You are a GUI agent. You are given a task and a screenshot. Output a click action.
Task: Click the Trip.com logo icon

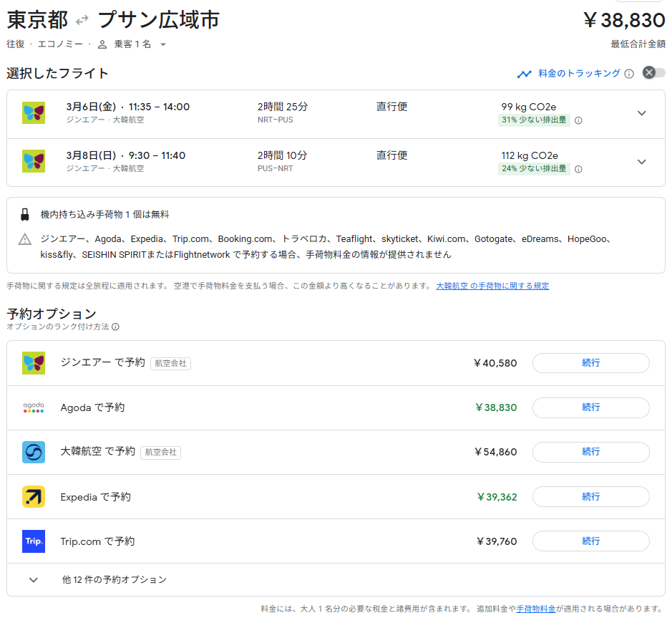pos(34,541)
